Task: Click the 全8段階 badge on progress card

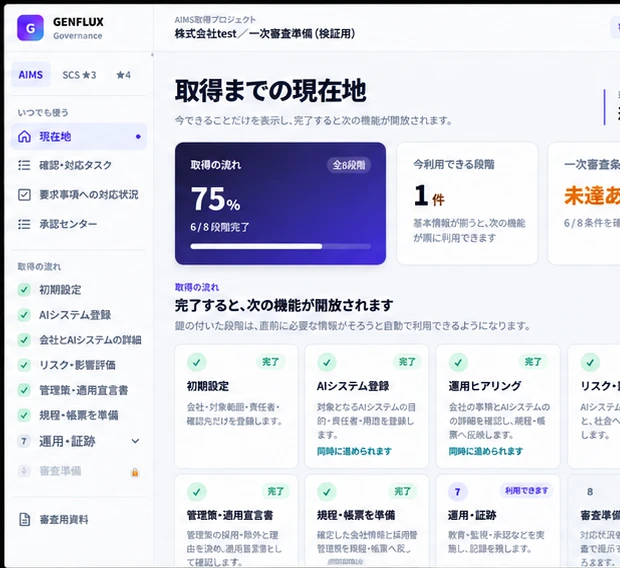Action: (349, 165)
